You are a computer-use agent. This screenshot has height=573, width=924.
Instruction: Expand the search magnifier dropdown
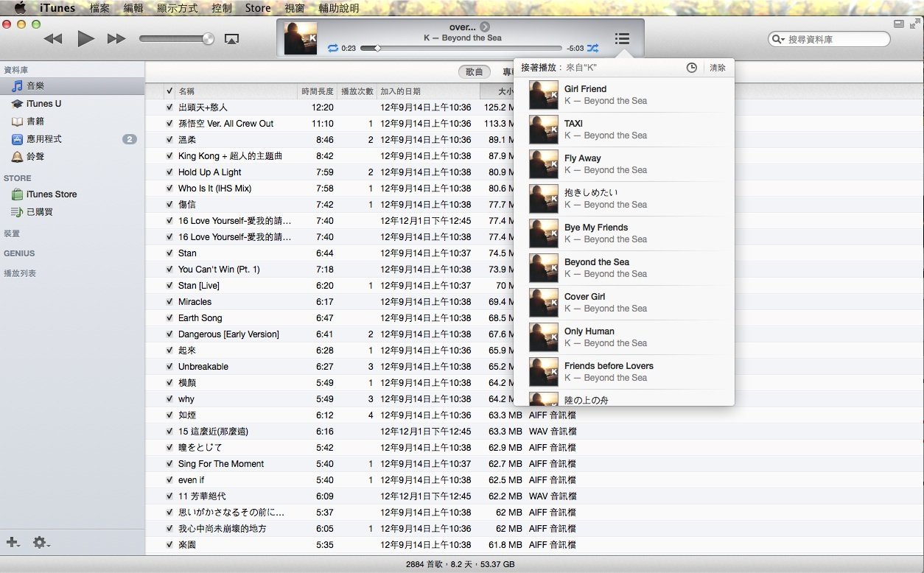click(x=778, y=40)
